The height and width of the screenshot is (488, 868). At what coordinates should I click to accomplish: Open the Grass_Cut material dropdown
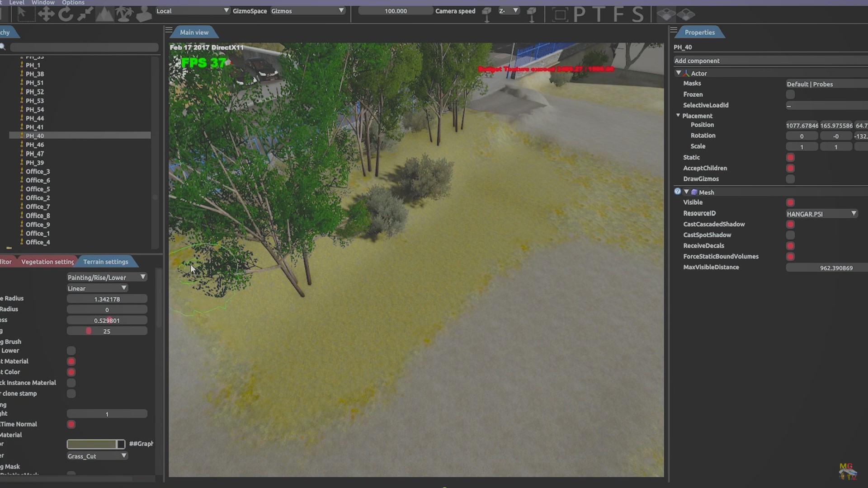click(97, 456)
